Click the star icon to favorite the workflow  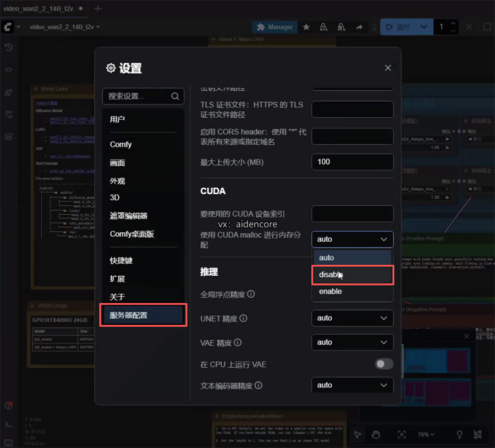(306, 26)
